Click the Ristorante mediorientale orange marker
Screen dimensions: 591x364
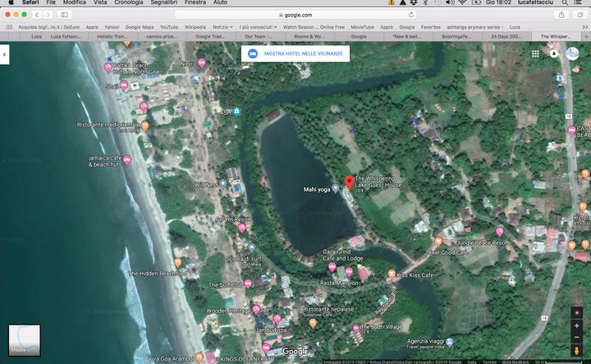pos(145,125)
